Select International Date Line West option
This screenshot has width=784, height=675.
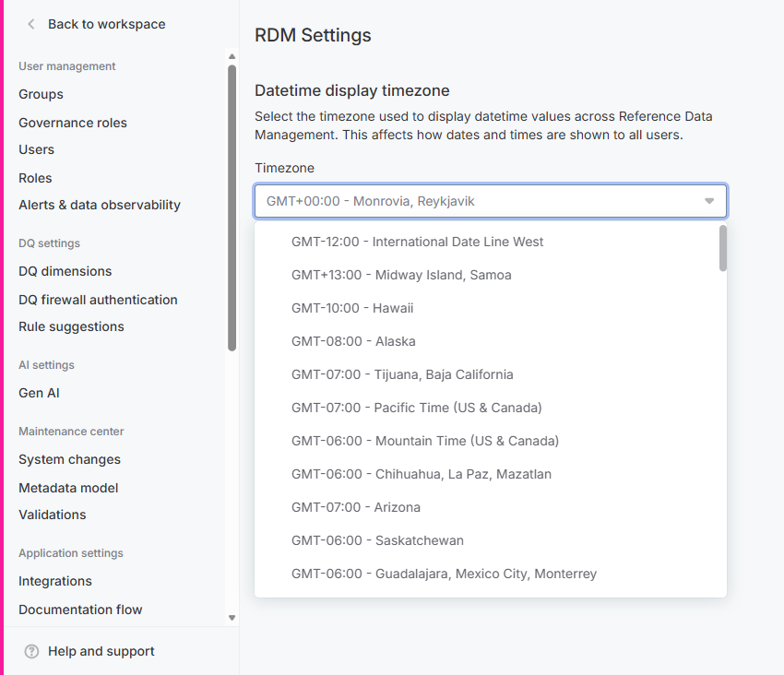[417, 242]
